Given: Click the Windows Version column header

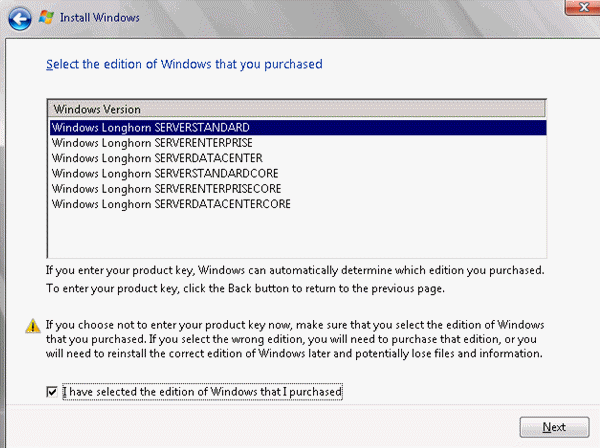Looking at the screenshot, I should pyautogui.click(x=297, y=109).
